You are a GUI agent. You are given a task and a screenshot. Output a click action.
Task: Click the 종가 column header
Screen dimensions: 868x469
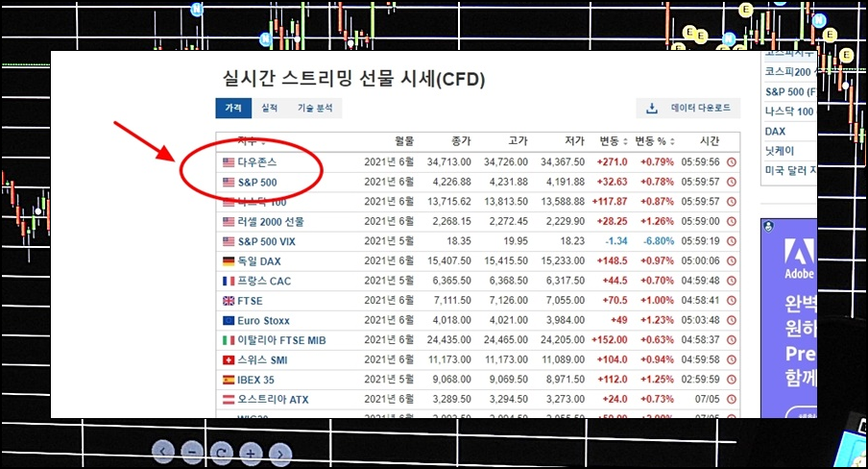click(461, 141)
